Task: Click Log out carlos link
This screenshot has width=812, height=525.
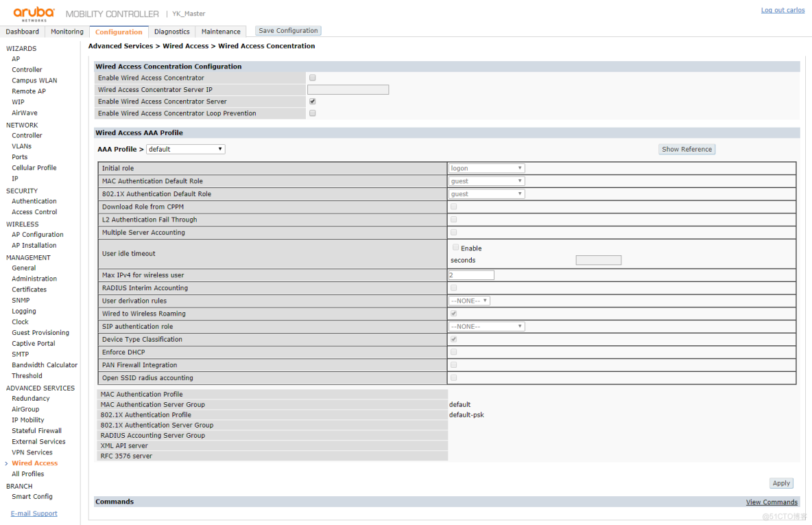Action: 783,10
